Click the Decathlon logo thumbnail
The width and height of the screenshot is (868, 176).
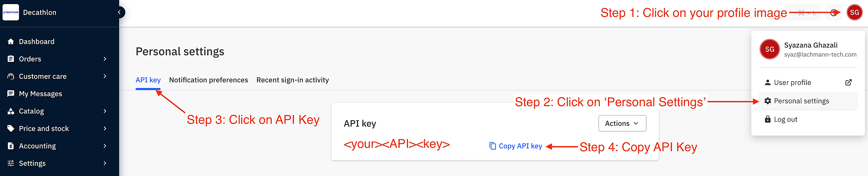point(11,13)
